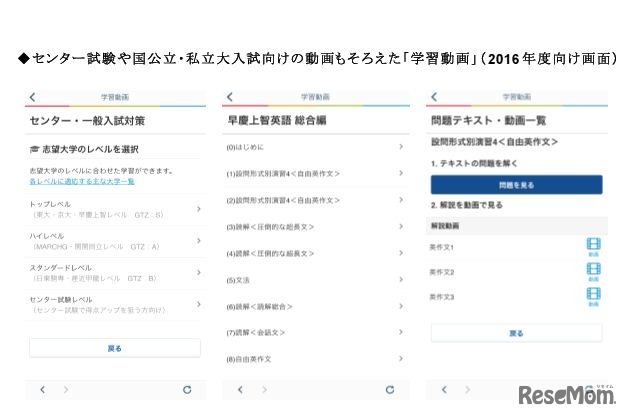Select the row (2)設問形式別演習4<自由英作文>

pos(316,200)
